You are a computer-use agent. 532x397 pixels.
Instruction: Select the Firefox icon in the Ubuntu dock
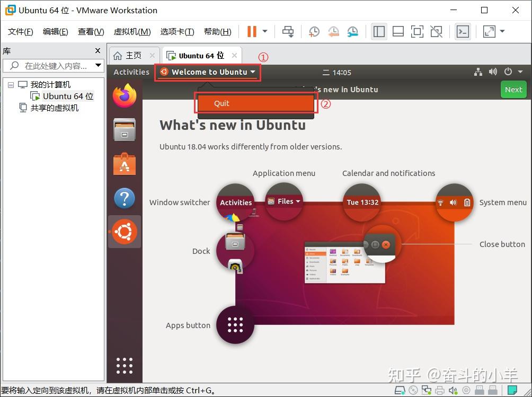point(125,95)
